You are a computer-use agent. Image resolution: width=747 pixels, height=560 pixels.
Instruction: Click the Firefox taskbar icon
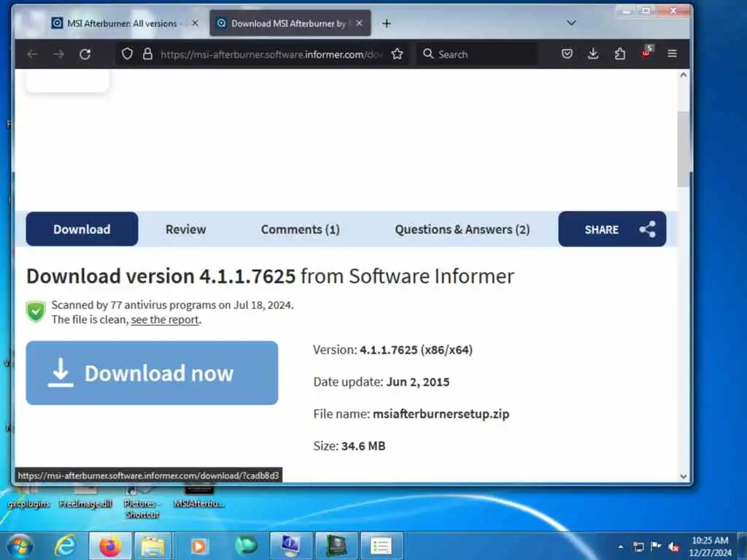pos(110,545)
